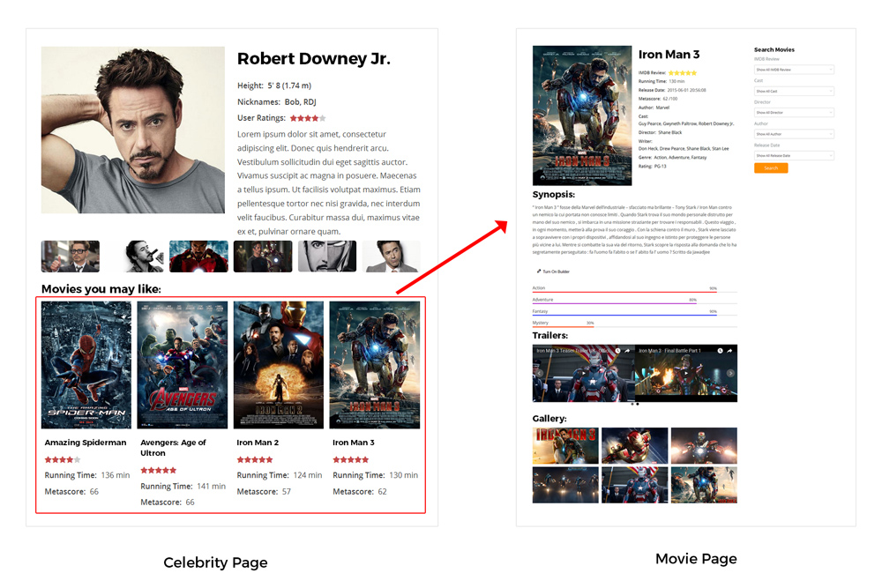Open the half-mask face sketch thumbnail

tap(327, 257)
